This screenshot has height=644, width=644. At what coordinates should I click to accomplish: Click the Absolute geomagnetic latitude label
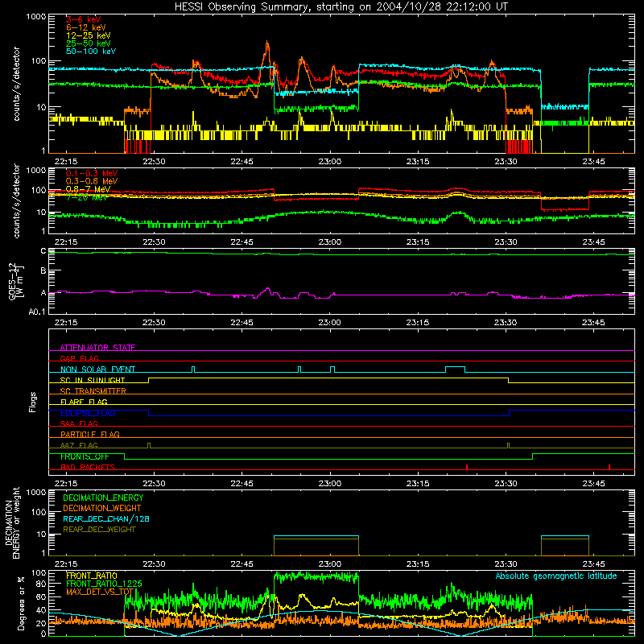coord(556,576)
